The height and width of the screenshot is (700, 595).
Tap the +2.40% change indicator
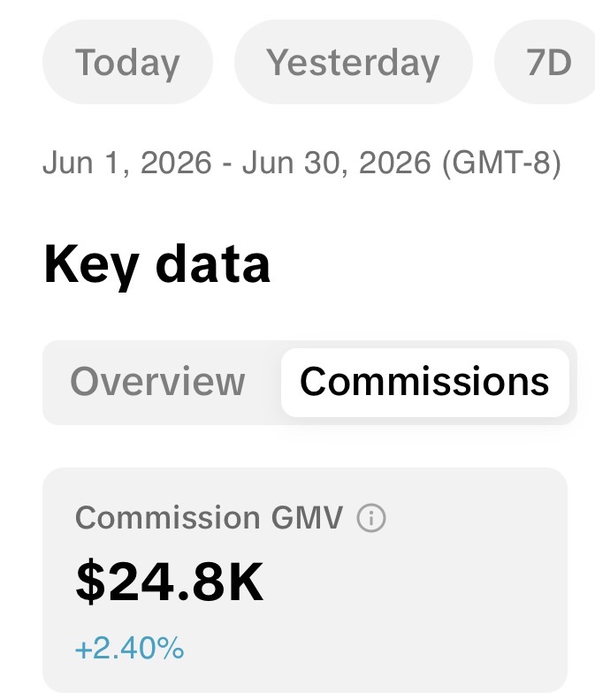tap(130, 648)
